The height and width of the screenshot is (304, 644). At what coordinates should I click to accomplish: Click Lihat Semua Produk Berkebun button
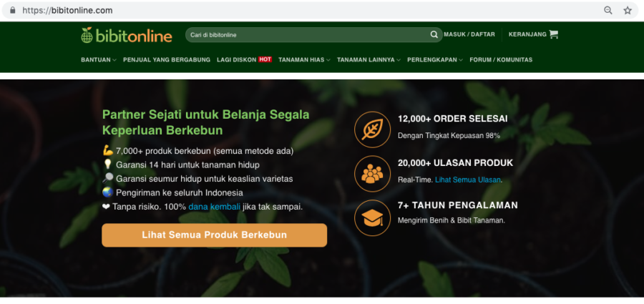pos(215,235)
